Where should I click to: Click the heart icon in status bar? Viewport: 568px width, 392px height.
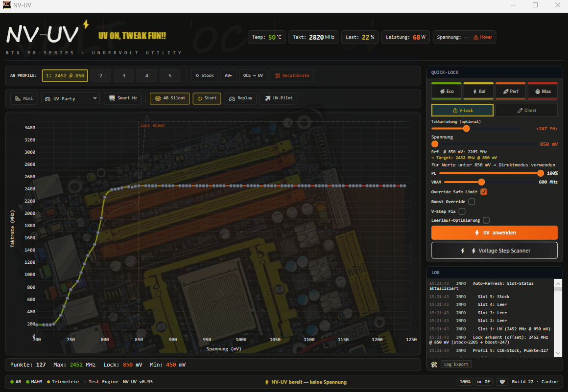[x=502, y=382]
